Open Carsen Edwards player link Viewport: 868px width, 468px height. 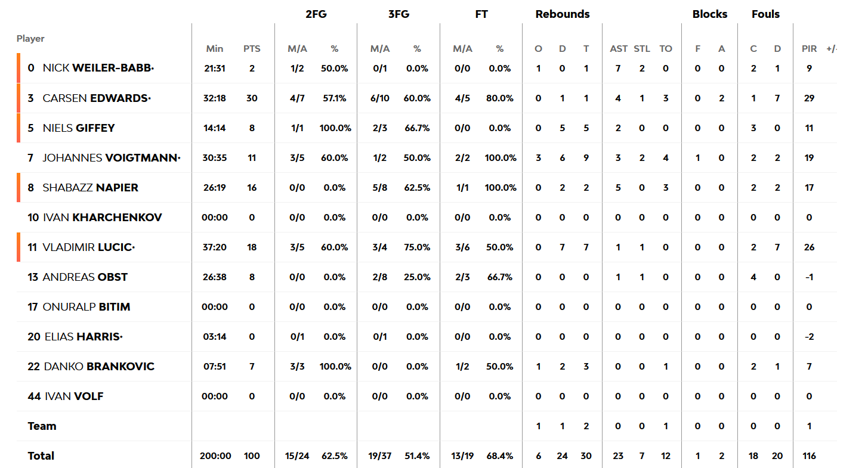(x=95, y=98)
